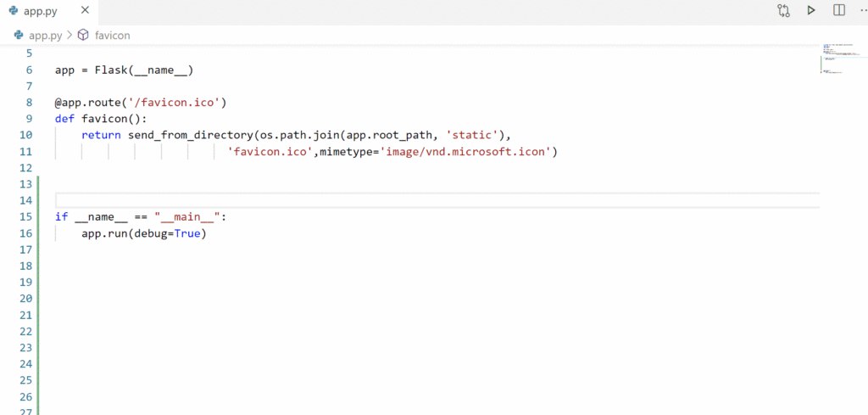Click the 'static' string literal
This screenshot has height=415, width=868.
(x=472, y=135)
